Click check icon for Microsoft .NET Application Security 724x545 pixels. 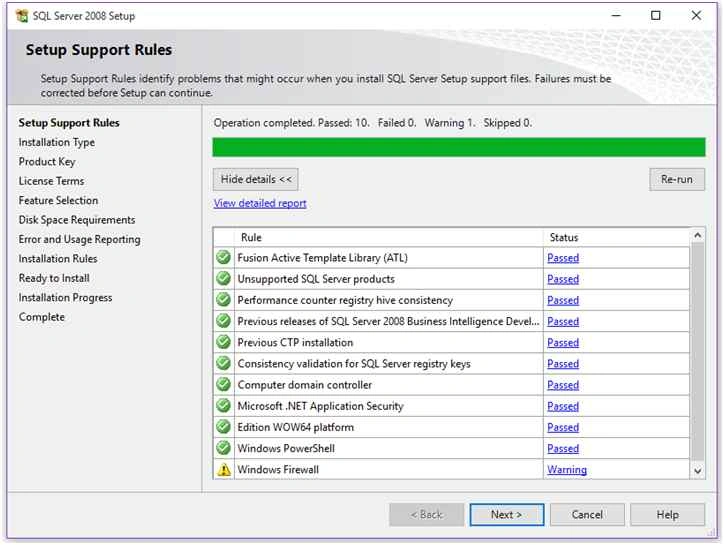(x=223, y=406)
